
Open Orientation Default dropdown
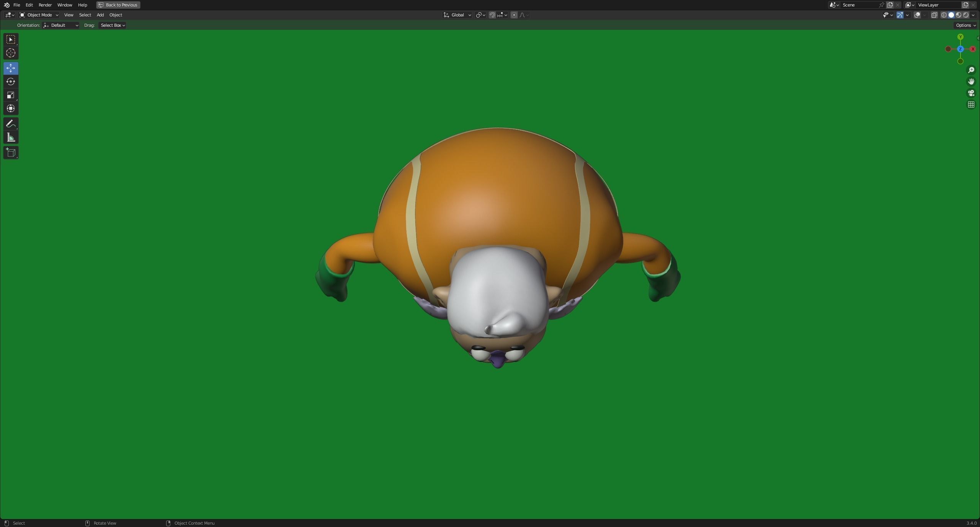pyautogui.click(x=61, y=25)
